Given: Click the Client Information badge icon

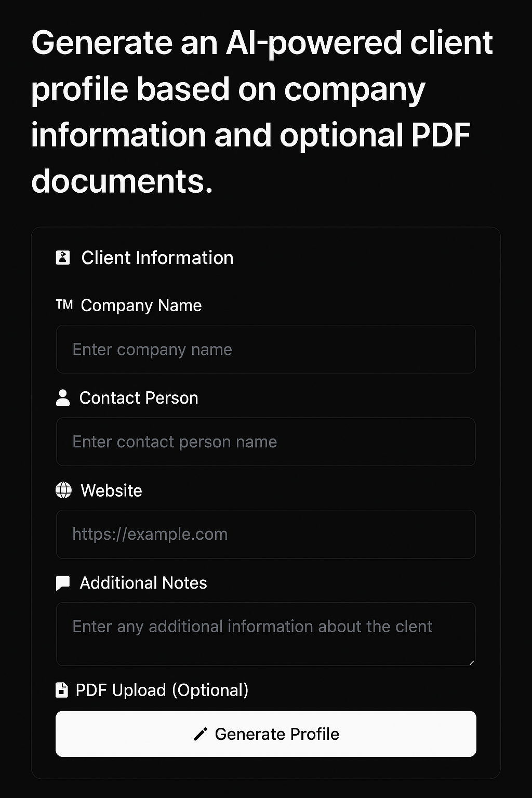Looking at the screenshot, I should [x=63, y=258].
